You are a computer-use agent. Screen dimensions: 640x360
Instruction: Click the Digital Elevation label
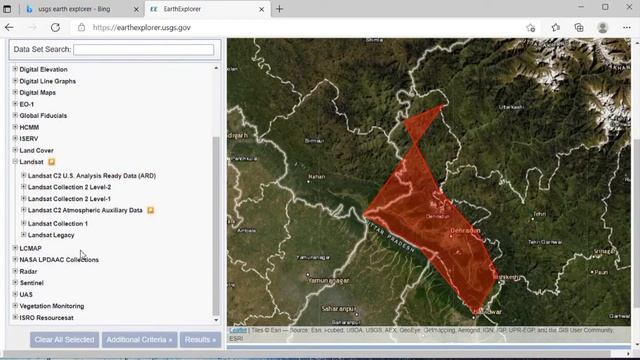[x=43, y=69]
